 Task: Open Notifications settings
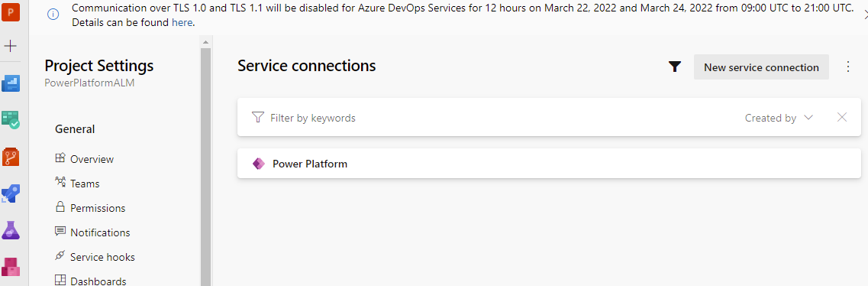pos(92,232)
